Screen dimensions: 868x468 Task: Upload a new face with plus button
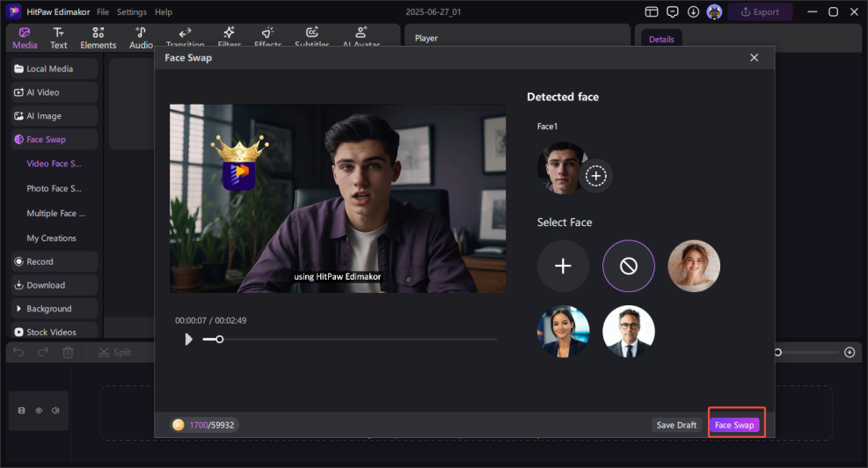point(563,266)
